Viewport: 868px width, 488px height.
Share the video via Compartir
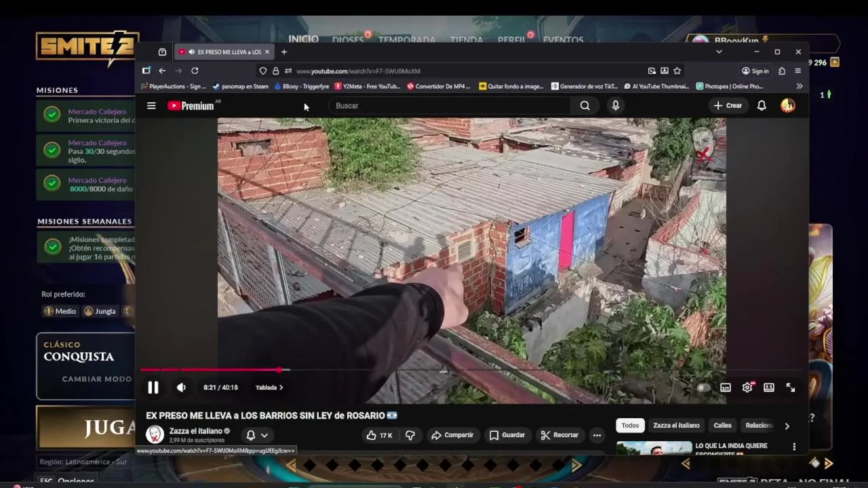pyautogui.click(x=452, y=435)
